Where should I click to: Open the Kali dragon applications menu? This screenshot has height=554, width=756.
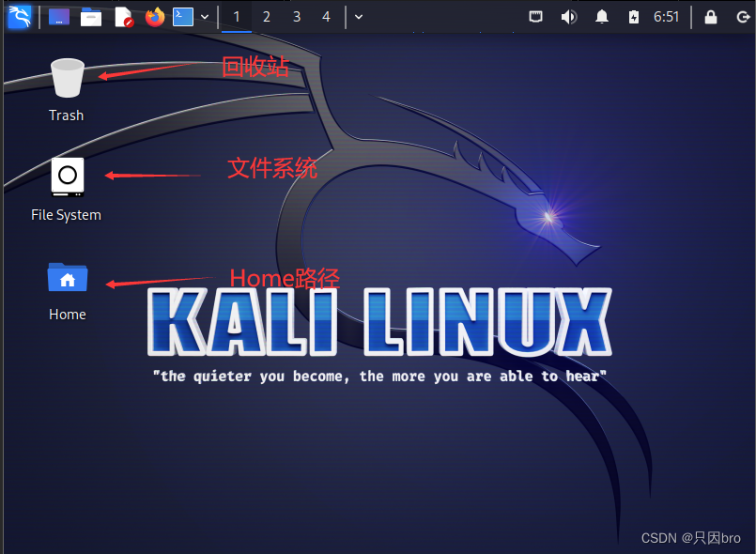tap(20, 16)
